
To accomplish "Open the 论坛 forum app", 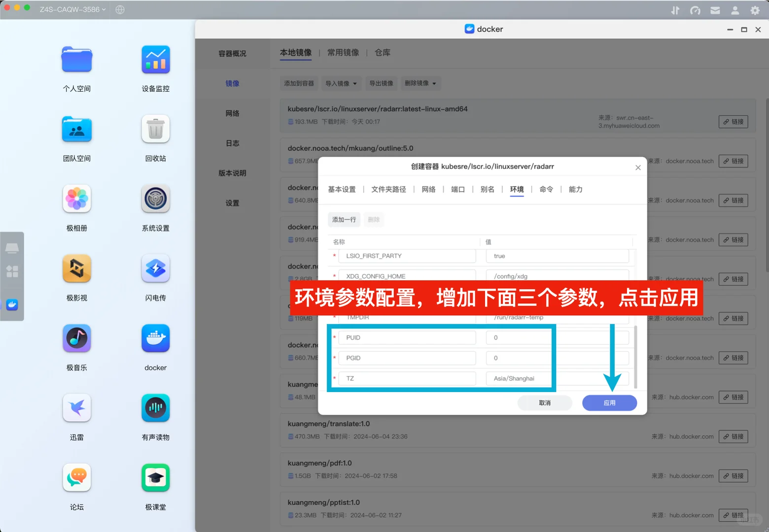I will click(76, 477).
